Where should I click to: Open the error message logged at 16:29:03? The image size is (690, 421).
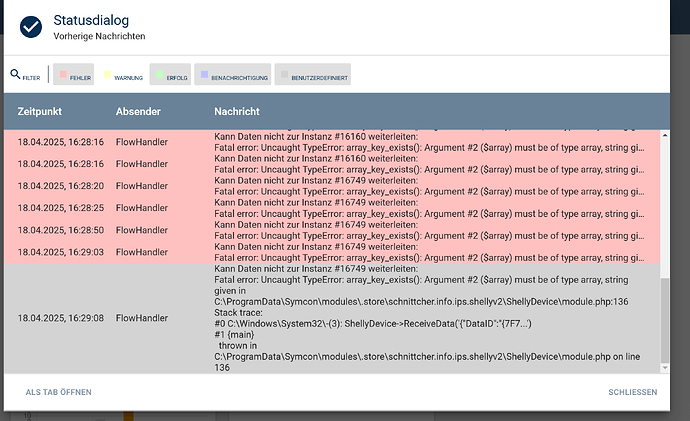click(x=330, y=252)
